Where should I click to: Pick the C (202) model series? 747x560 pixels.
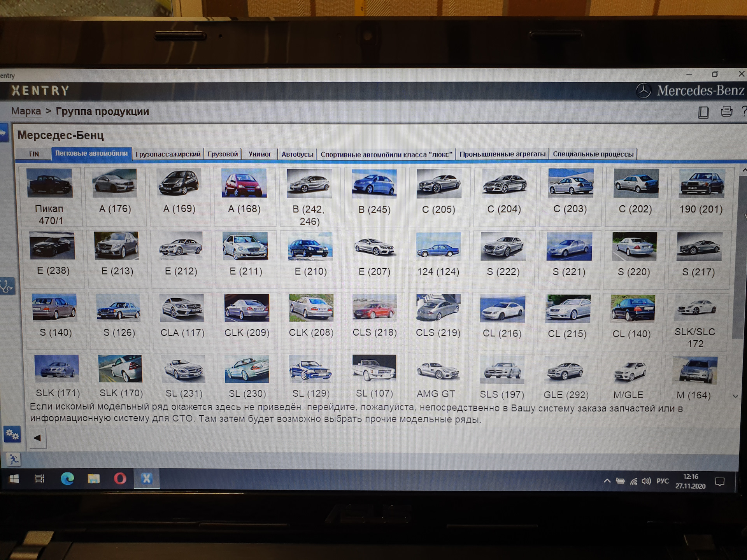click(636, 183)
